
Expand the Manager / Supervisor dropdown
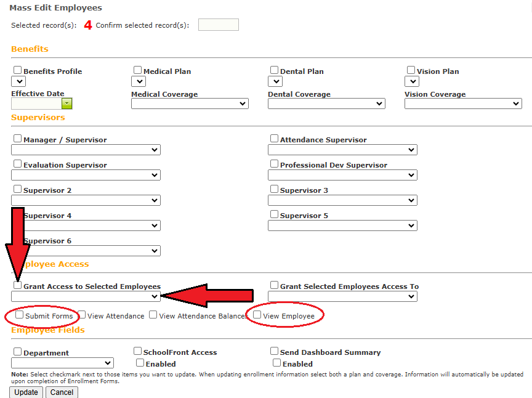[86, 150]
